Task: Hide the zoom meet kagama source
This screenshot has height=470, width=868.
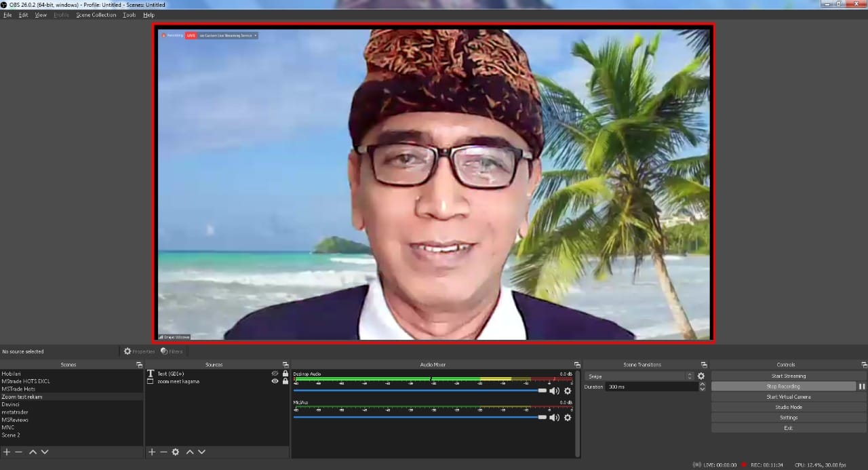Action: pyautogui.click(x=275, y=381)
